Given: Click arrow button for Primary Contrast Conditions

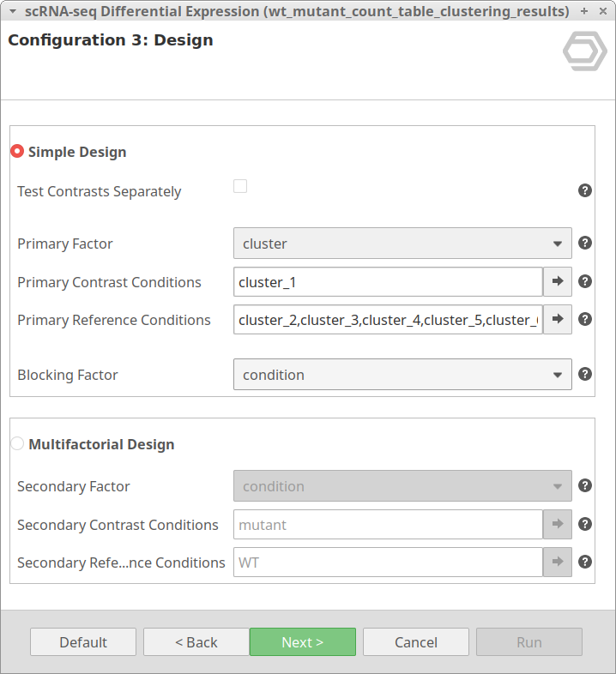Looking at the screenshot, I should point(558,281).
